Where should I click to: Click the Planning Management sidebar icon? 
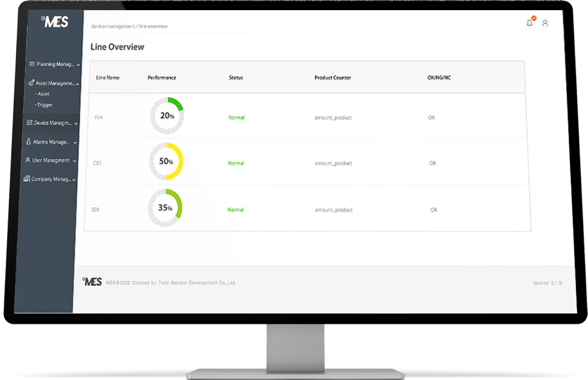coord(32,64)
